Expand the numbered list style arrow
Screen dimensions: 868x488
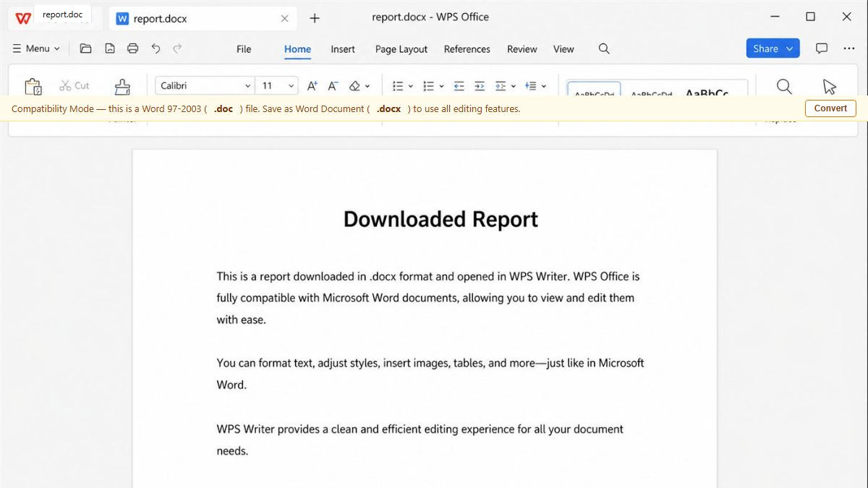click(441, 86)
